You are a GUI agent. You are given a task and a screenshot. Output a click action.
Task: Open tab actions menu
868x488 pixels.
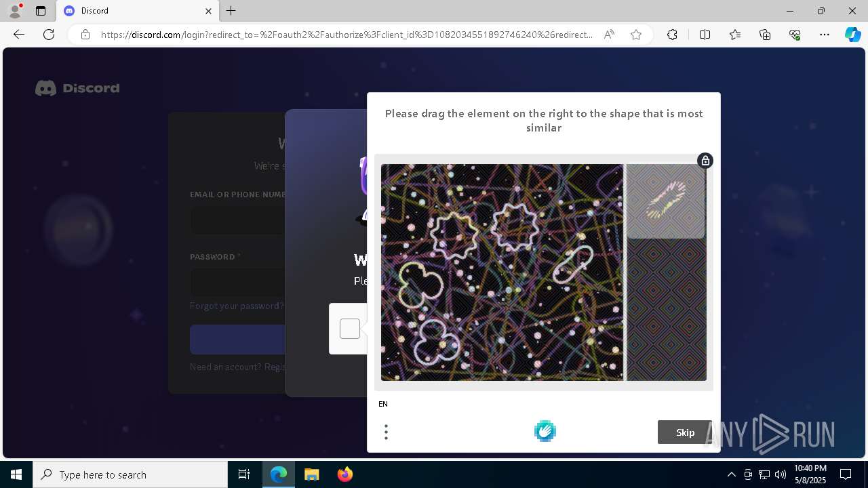pos(41,11)
